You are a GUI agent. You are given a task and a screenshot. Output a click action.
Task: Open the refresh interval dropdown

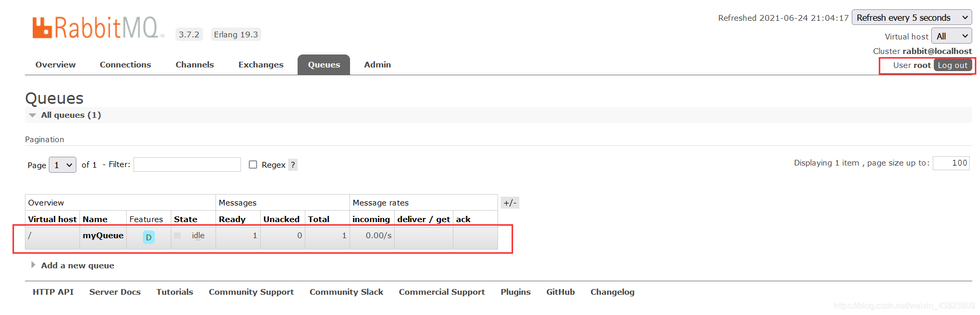click(911, 18)
